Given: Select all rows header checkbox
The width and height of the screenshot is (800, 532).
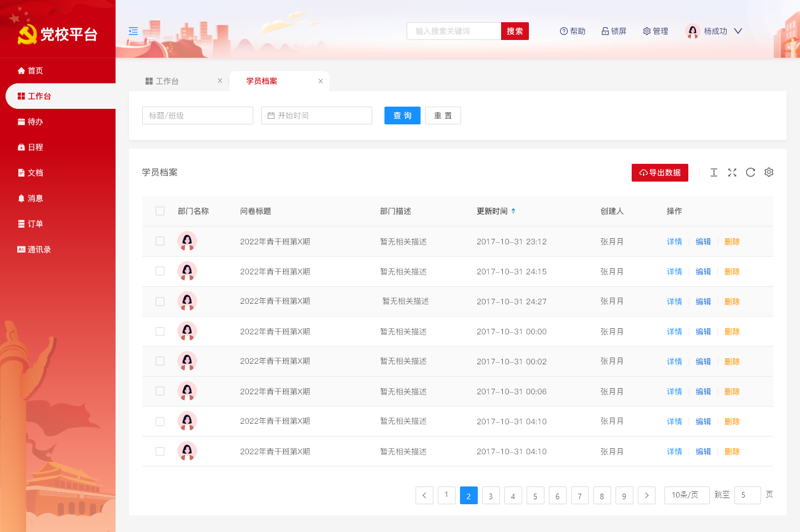Looking at the screenshot, I should click(x=160, y=211).
